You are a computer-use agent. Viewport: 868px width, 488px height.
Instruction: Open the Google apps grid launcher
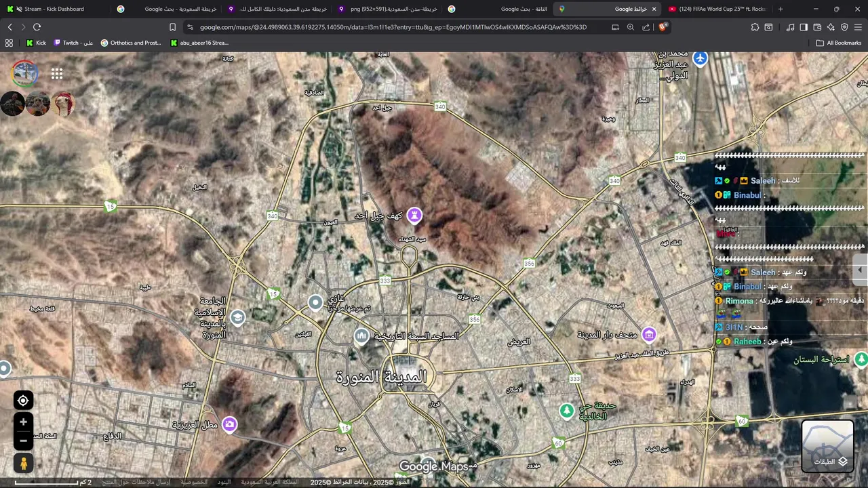pyautogui.click(x=57, y=74)
